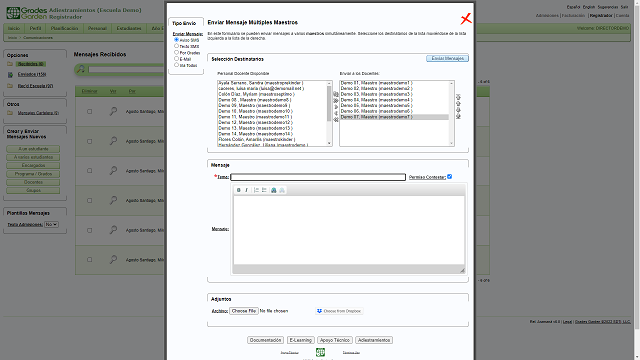Open the Planificación menu on background page
The image size is (640, 360).
(x=64, y=29)
